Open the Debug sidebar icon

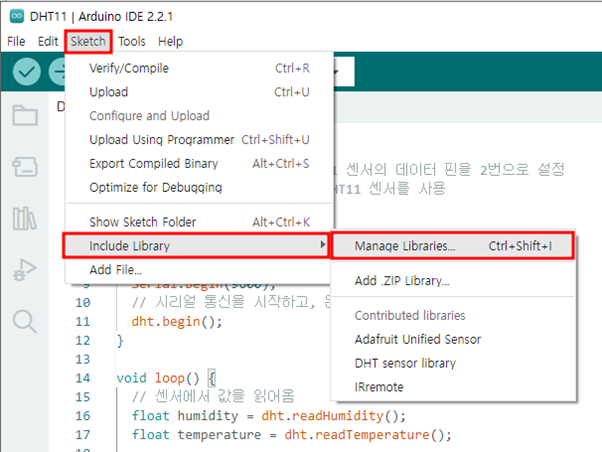(25, 270)
